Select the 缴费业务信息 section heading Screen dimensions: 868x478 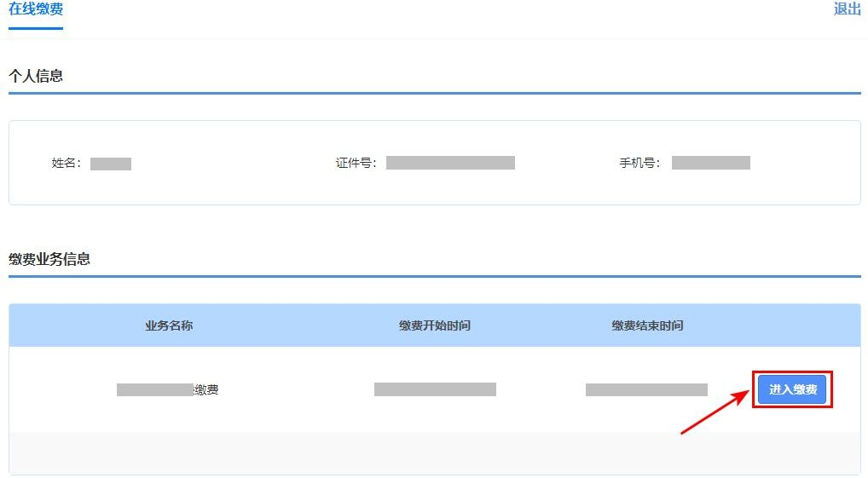(x=49, y=259)
